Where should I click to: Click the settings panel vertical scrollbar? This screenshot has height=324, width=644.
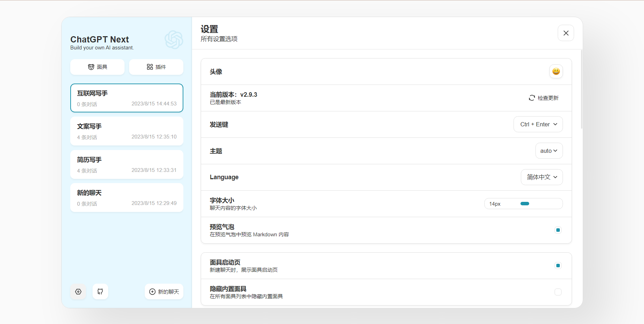(x=581, y=89)
